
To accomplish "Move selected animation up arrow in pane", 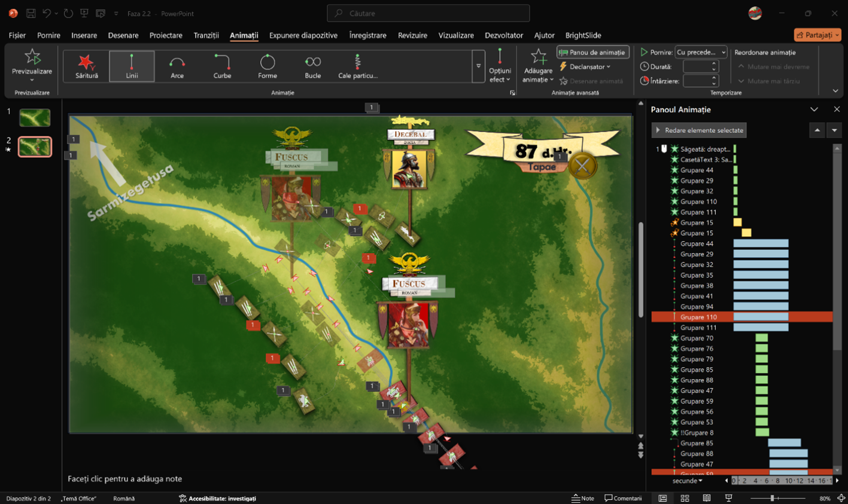I will coord(817,130).
